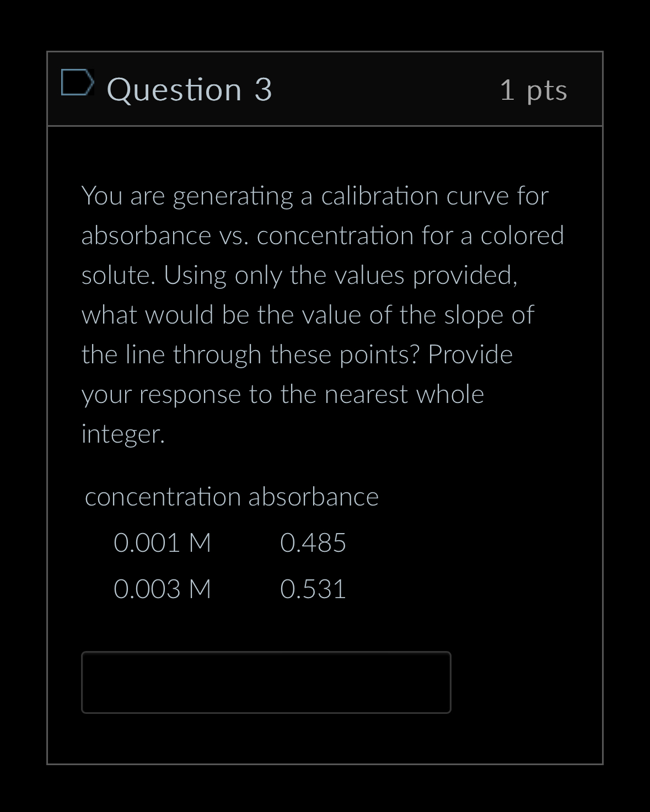Click the 0.531 absorbance value
Image resolution: width=650 pixels, height=812 pixels.
[x=313, y=589]
